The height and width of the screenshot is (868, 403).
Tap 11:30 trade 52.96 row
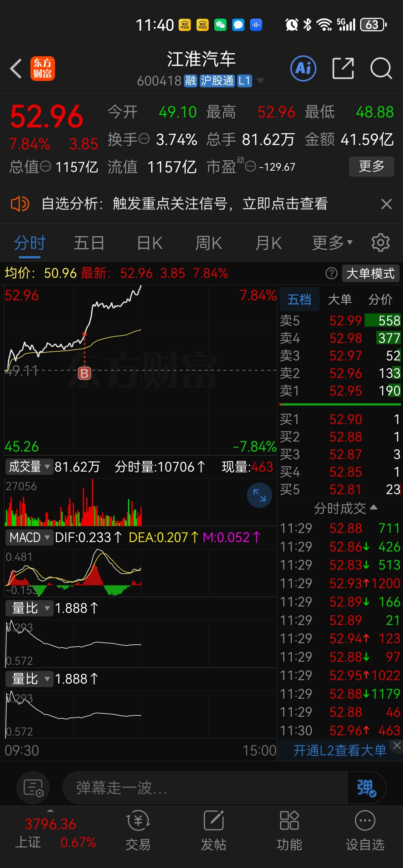tap(340, 731)
